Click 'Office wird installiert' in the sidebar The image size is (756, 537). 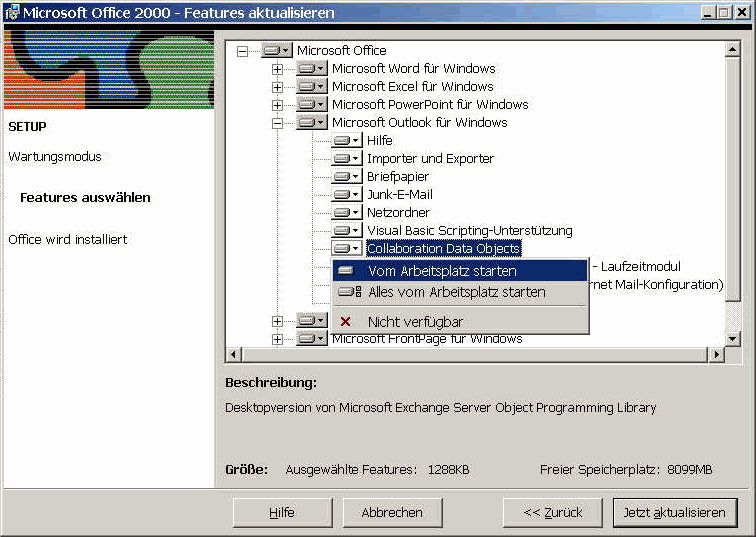pyautogui.click(x=68, y=240)
